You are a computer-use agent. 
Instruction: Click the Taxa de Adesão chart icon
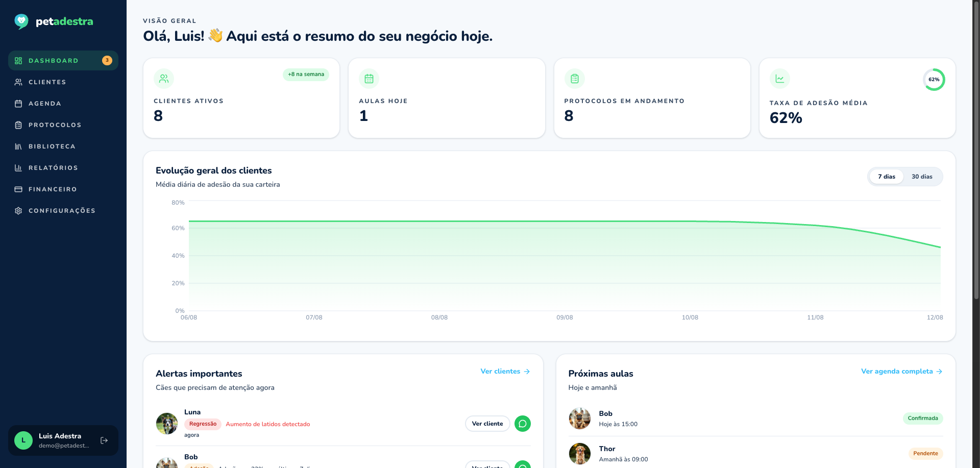click(780, 79)
